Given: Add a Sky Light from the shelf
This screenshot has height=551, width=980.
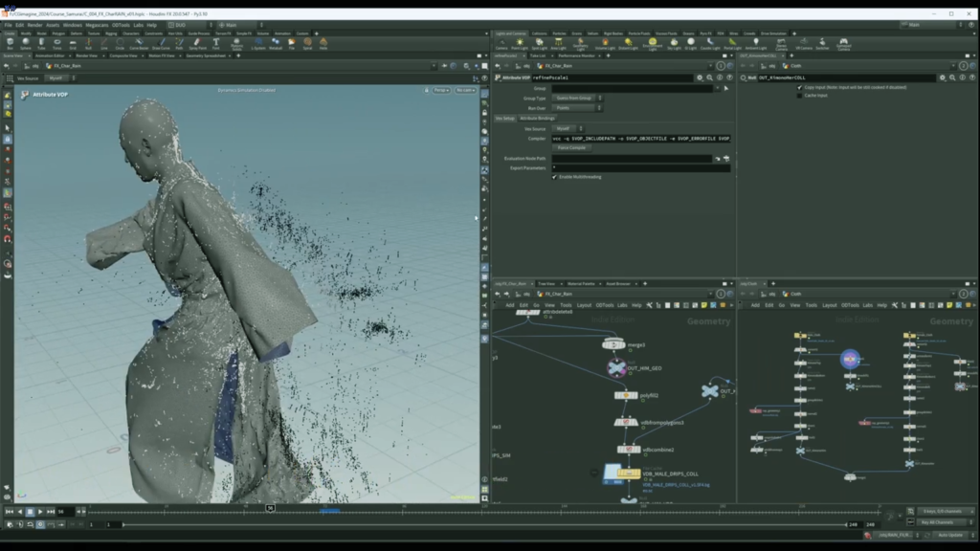Looking at the screenshot, I should click(675, 44).
